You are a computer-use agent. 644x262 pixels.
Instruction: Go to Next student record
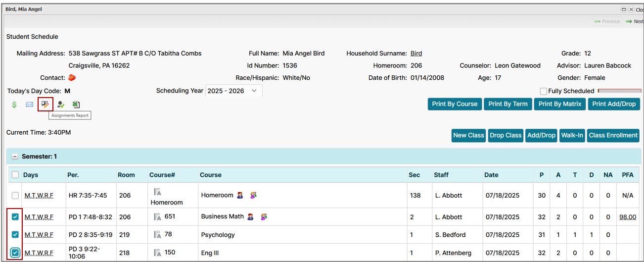(634, 21)
